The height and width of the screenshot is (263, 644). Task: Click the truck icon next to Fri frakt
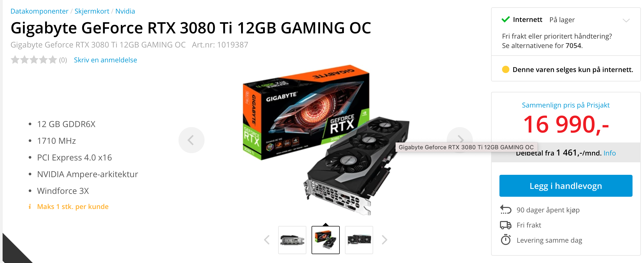(506, 225)
